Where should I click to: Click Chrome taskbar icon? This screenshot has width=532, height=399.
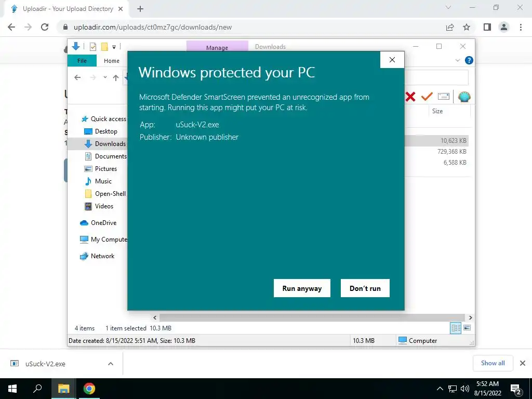(89, 389)
